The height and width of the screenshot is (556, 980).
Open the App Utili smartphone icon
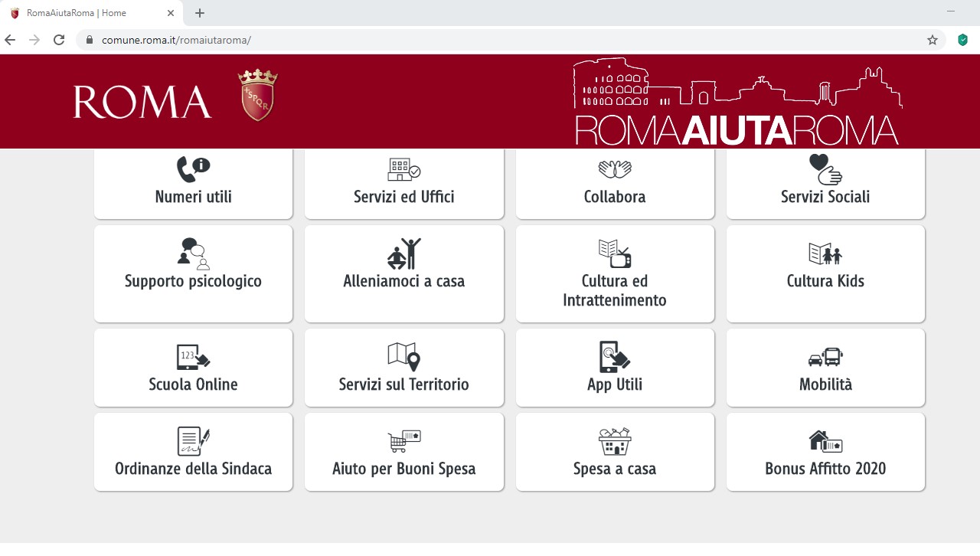[x=615, y=357]
